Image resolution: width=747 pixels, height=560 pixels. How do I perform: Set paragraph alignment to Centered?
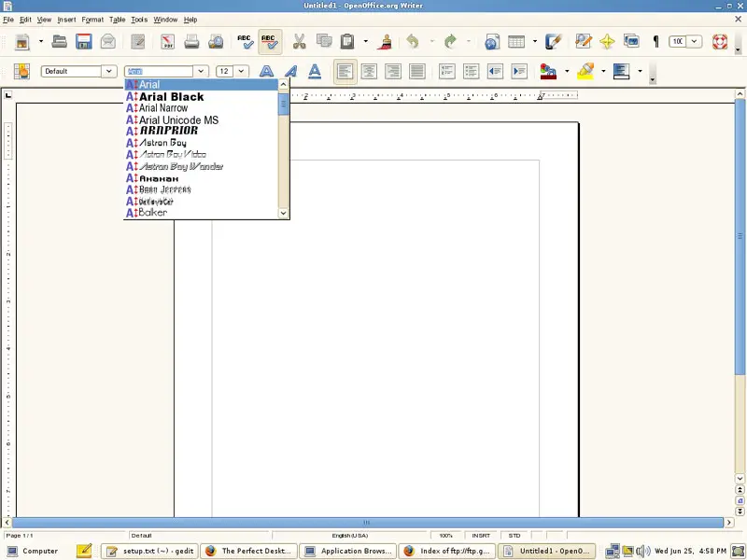click(x=369, y=72)
